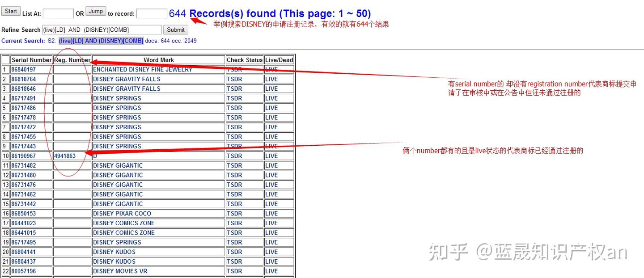
Task: Click the Check Status column header
Action: [x=245, y=60]
